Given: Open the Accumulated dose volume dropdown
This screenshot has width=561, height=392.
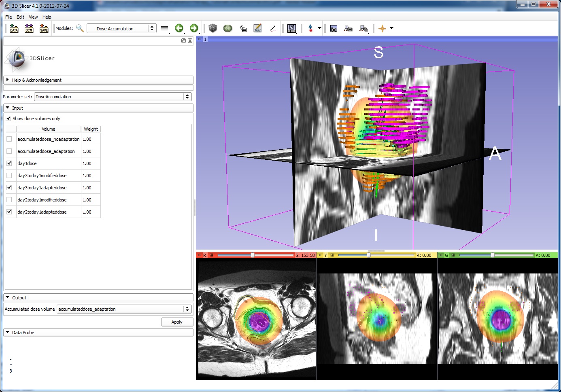Looking at the screenshot, I should tap(124, 309).
